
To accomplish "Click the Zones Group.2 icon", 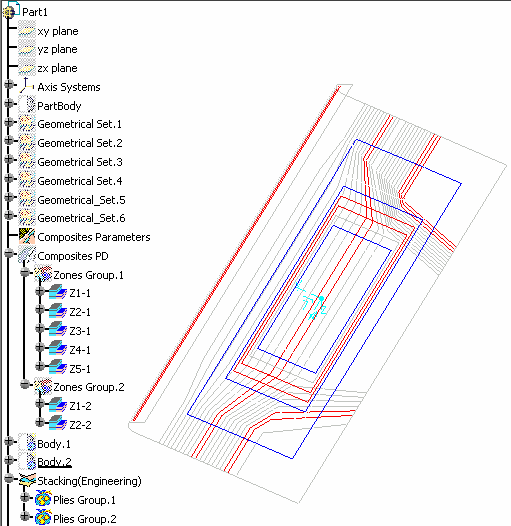I will [x=43, y=386].
